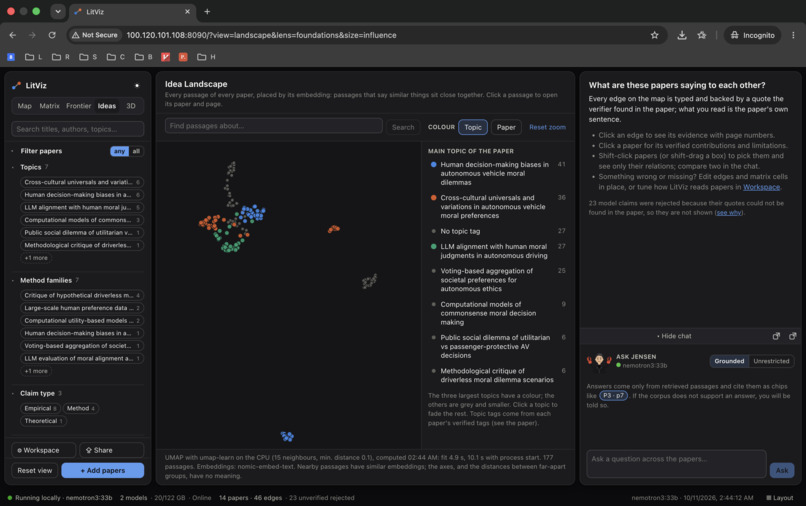This screenshot has width=806, height=506.
Task: Bookmark this page with the star icon
Action: [x=654, y=35]
